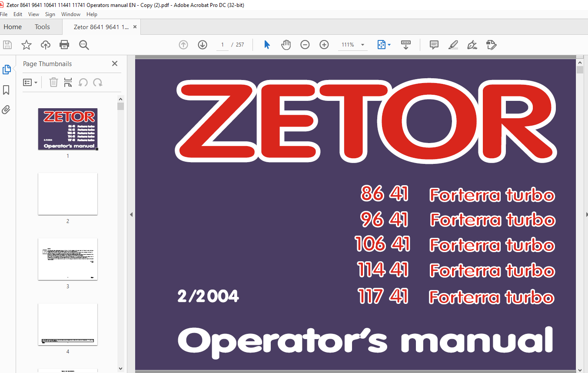Click the '2/2004' date text
This screenshot has height=373, width=588.
click(208, 296)
